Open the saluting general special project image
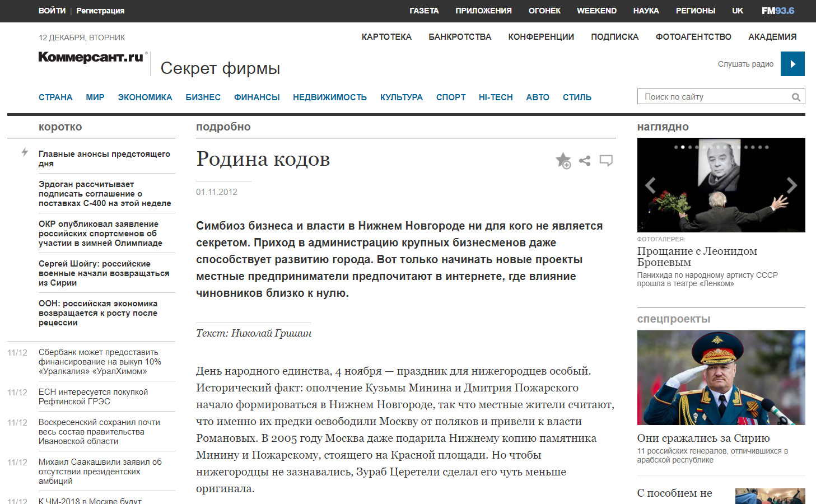Viewport: 816px width, 504px height. (721, 377)
